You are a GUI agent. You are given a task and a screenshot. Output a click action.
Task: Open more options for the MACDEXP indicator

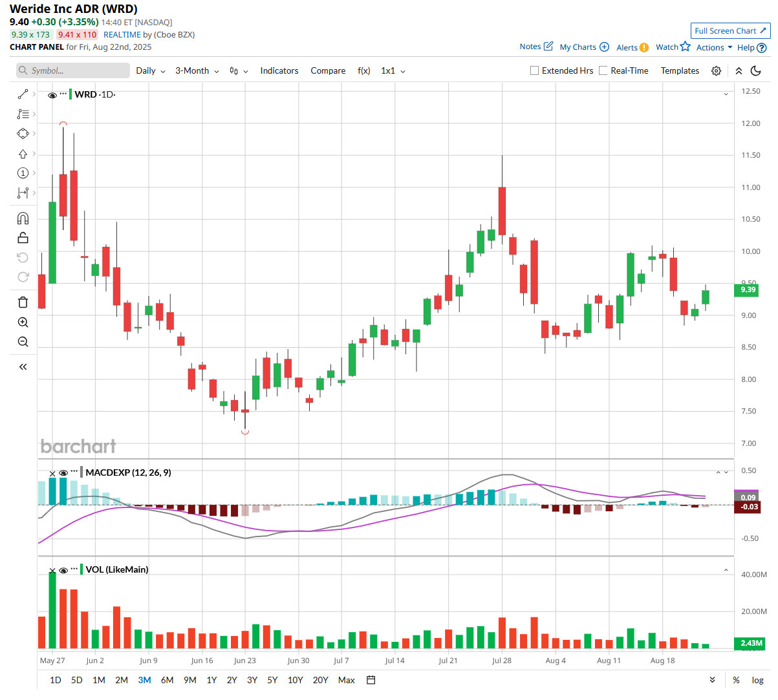[74, 472]
